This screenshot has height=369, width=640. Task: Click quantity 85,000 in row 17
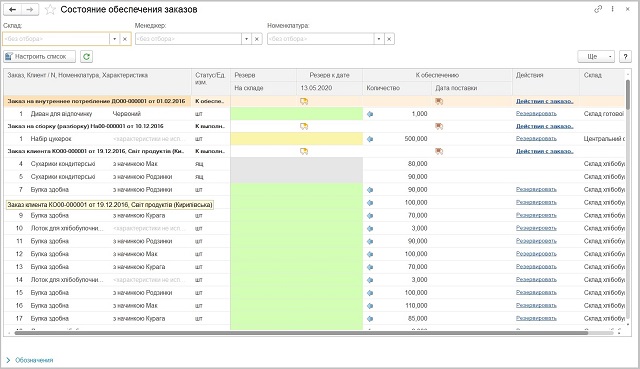coord(418,318)
